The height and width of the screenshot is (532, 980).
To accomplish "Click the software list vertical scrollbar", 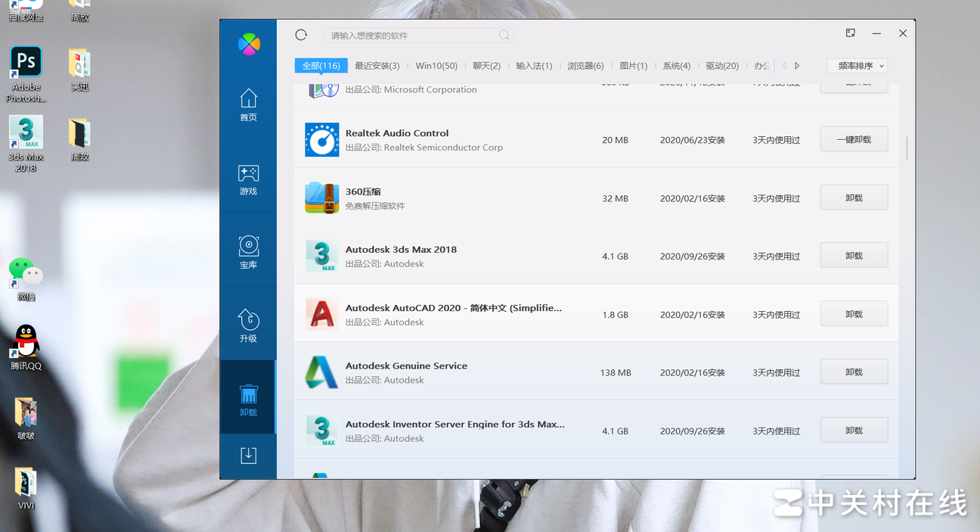I will tap(907, 148).
